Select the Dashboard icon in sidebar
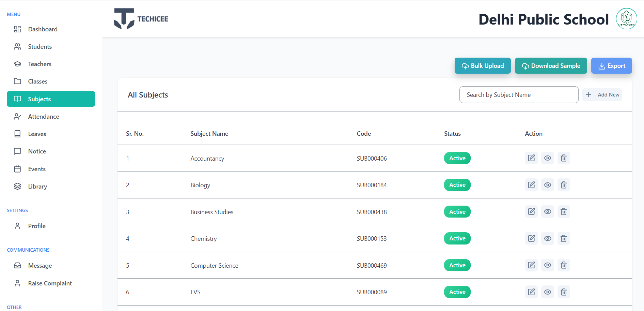The width and height of the screenshot is (644, 311). point(17,29)
